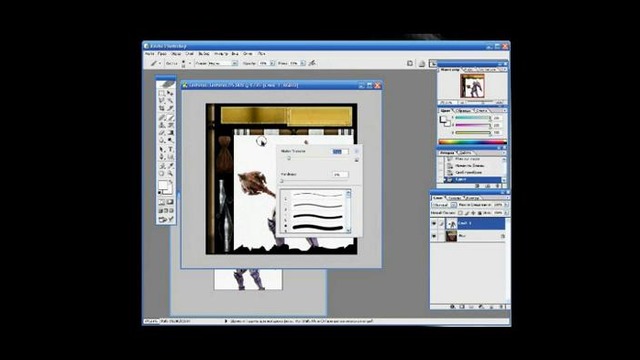This screenshot has width=640, height=360.
Task: Click the add layer style icon in Layers panel
Action: [452, 307]
